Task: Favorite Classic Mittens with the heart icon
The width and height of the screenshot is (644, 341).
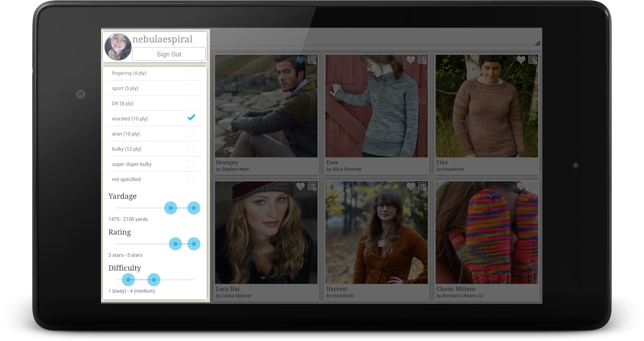Action: [x=521, y=186]
